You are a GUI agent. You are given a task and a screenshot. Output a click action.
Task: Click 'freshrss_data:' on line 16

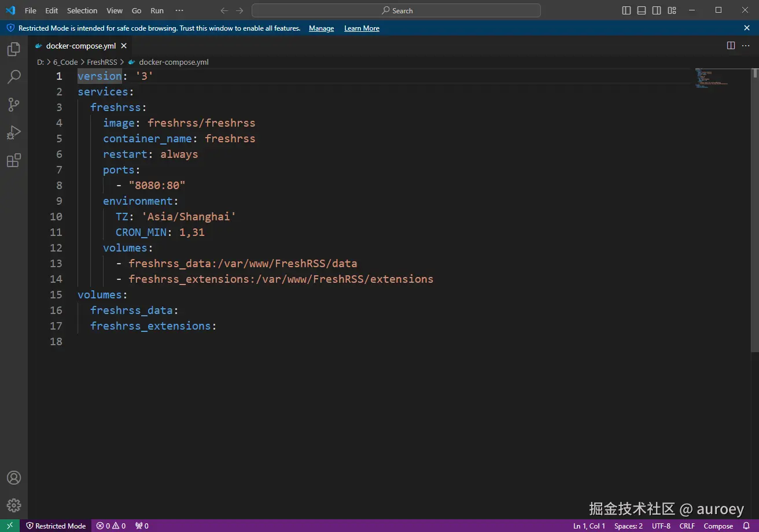click(134, 311)
